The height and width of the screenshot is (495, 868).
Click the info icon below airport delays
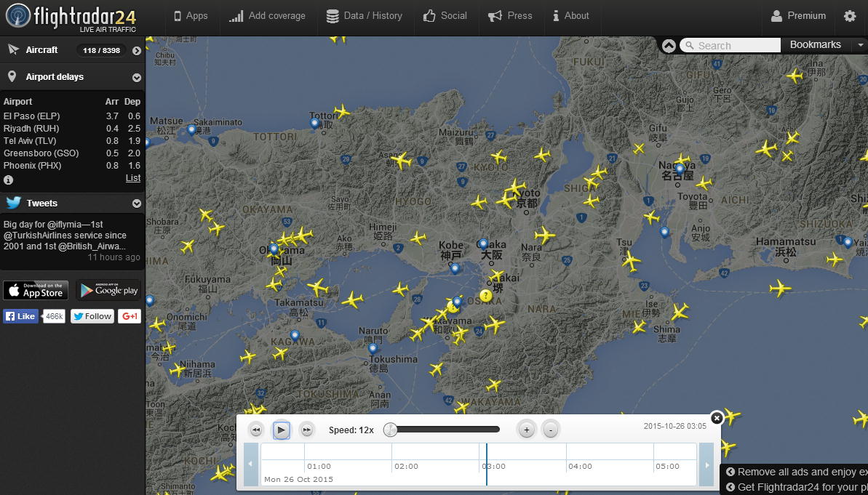click(x=8, y=180)
